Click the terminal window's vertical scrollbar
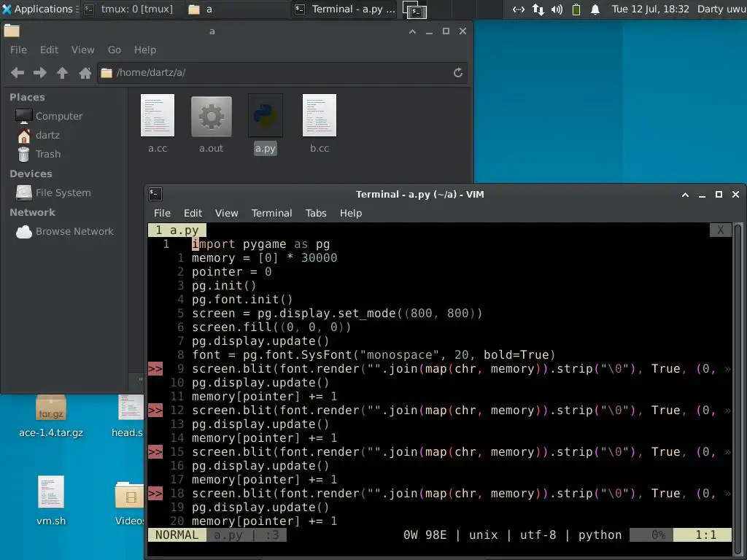The width and height of the screenshot is (747, 560). (x=738, y=388)
